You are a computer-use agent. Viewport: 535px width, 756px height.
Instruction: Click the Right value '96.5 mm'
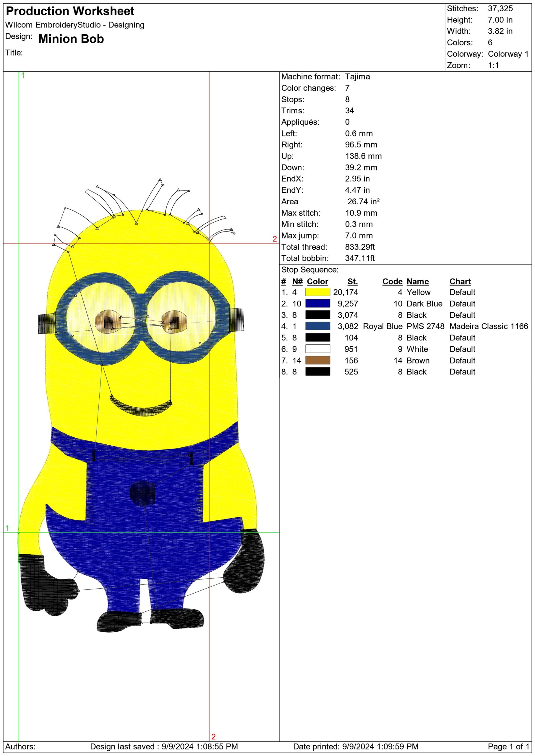[x=361, y=144]
